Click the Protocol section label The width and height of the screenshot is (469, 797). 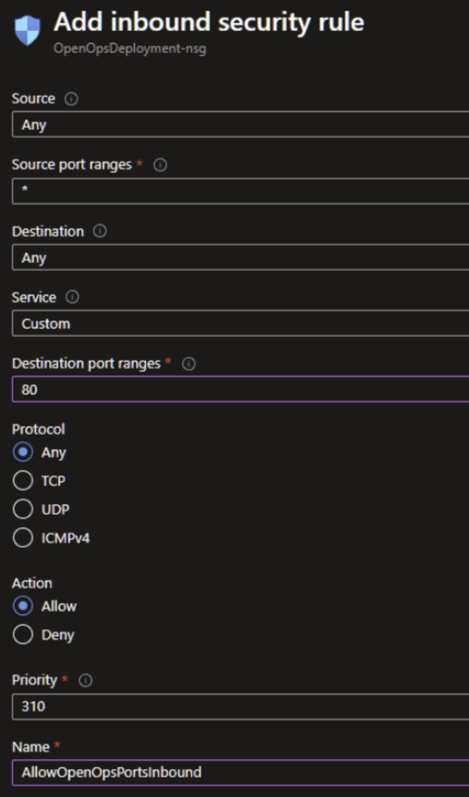point(39,430)
